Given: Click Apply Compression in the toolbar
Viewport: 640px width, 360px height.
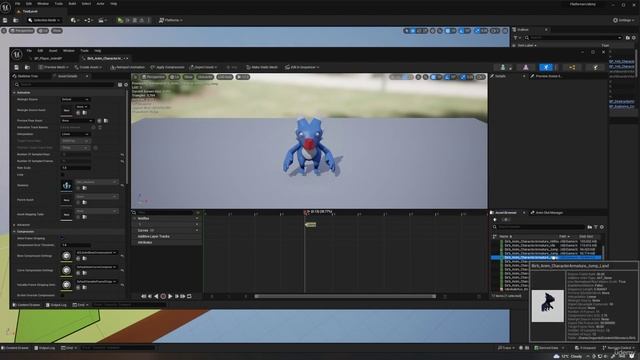Looking at the screenshot, I should point(167,67).
